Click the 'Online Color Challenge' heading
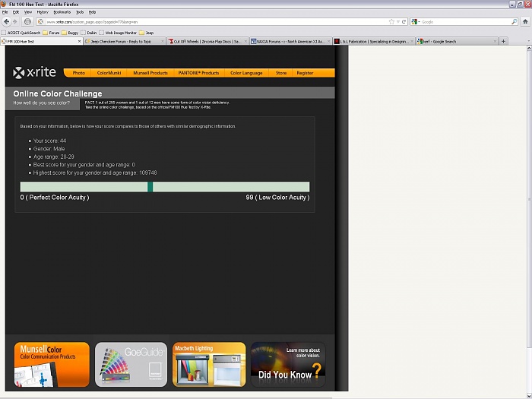This screenshot has height=399, width=532. pyautogui.click(x=58, y=93)
